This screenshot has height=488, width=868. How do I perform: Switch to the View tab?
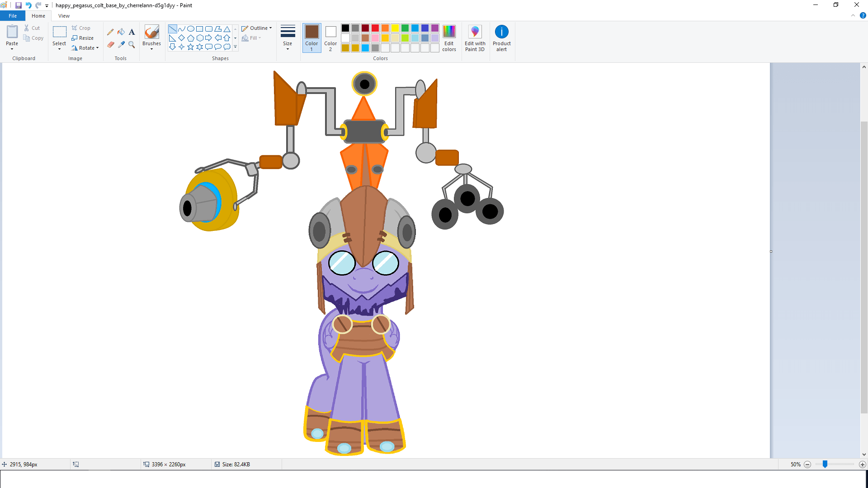point(64,16)
